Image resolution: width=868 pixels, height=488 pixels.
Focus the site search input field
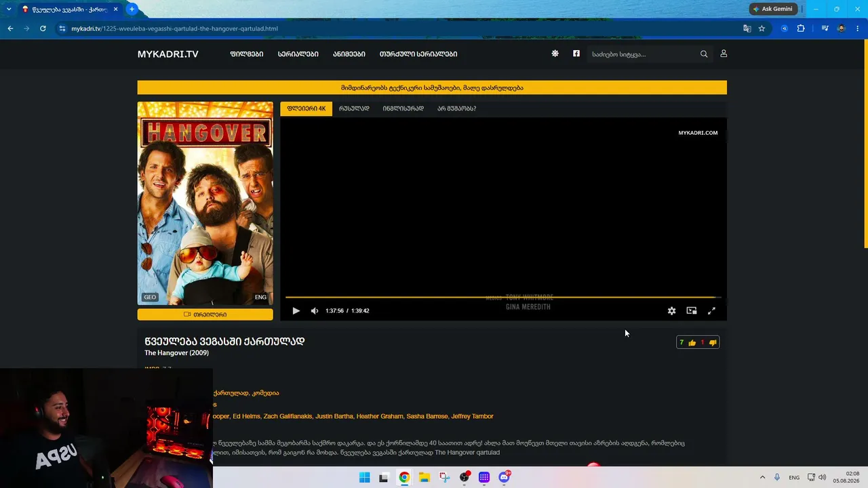[642, 54]
